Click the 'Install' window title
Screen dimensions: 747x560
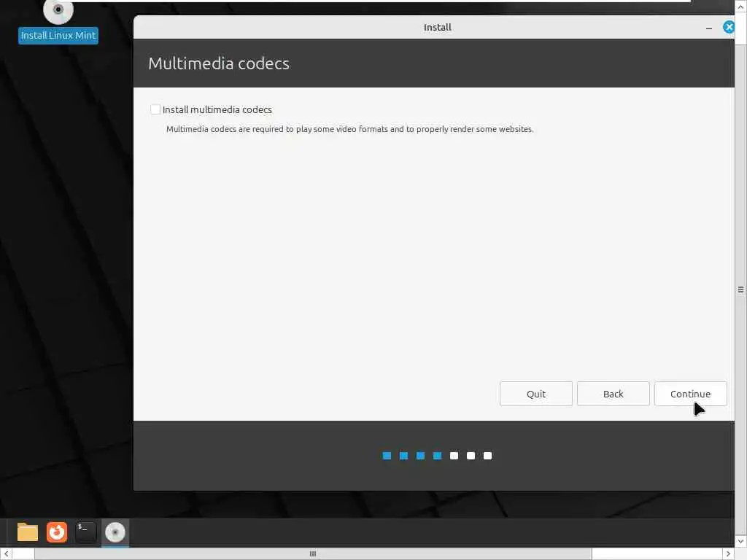tap(438, 27)
